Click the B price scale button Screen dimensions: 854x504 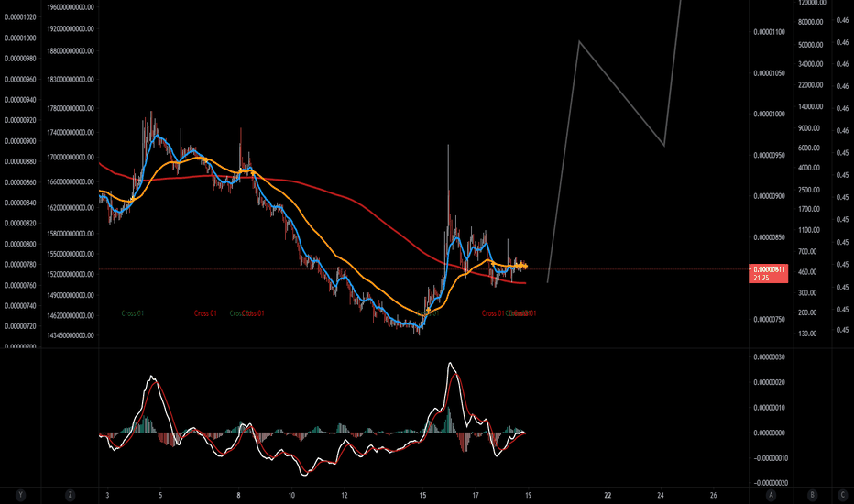812,495
